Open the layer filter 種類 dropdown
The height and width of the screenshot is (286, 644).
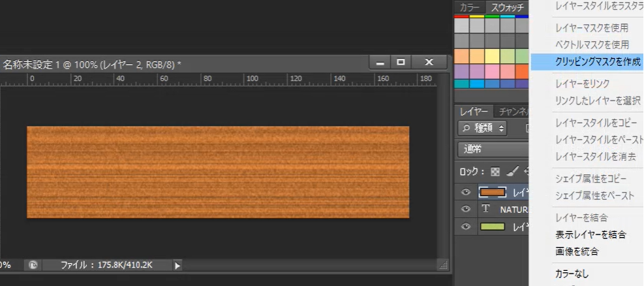coord(483,128)
